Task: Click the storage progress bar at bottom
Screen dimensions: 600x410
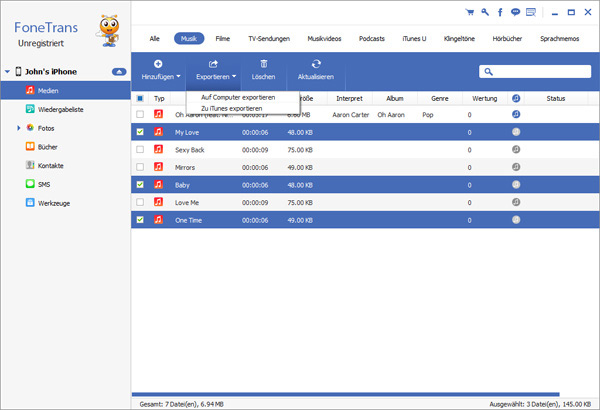Action: (345, 394)
